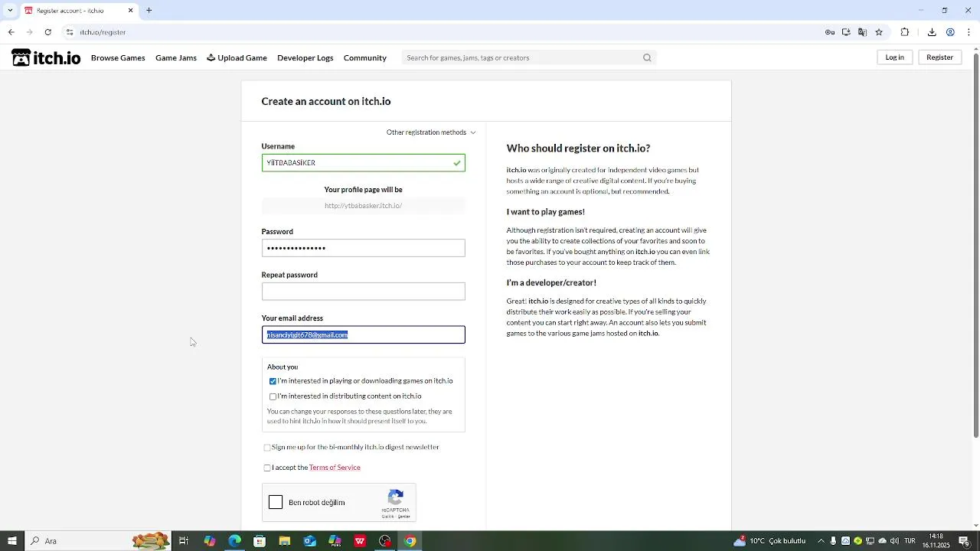Screen dimensions: 980x551
Task: Open the tab search dropdown arrow
Action: click(10, 11)
